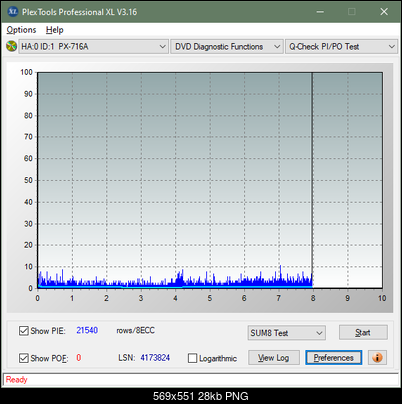This screenshot has width=402, height=404.
Task: Click the LSN value 4173824
Action: pos(155,358)
